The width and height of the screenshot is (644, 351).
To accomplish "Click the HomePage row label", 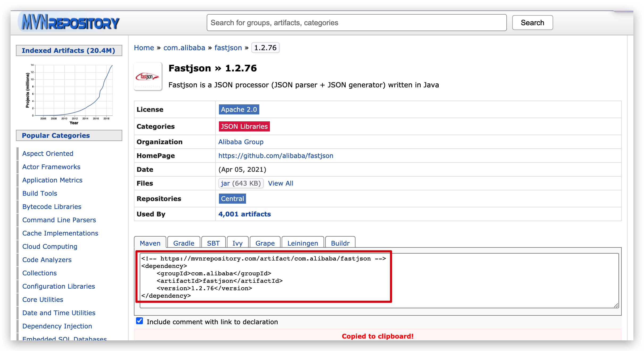I will point(155,156).
